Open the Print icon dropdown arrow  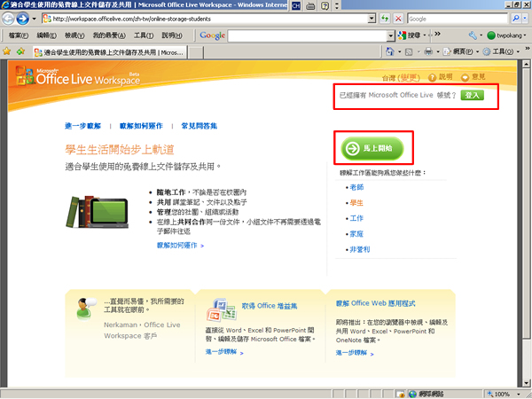438,51
